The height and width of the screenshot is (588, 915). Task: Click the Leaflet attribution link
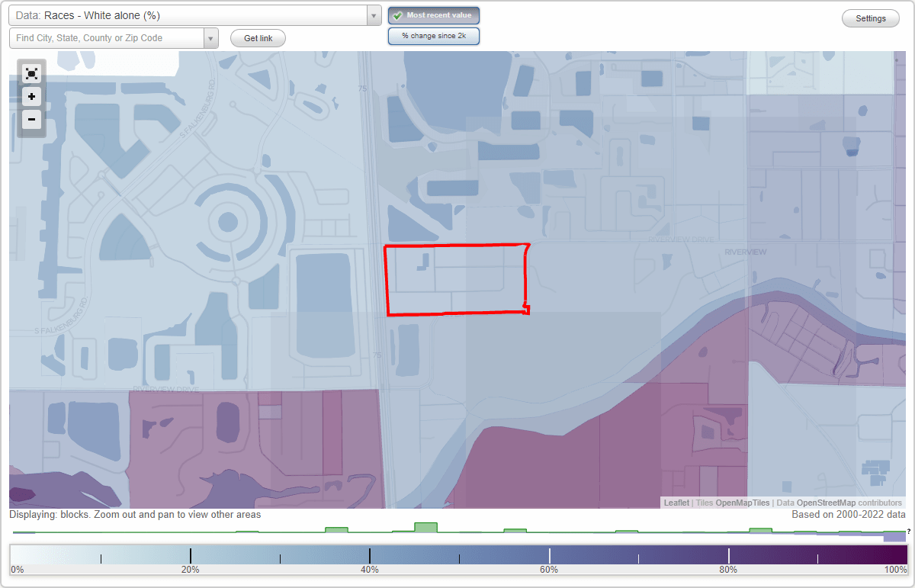tap(676, 503)
